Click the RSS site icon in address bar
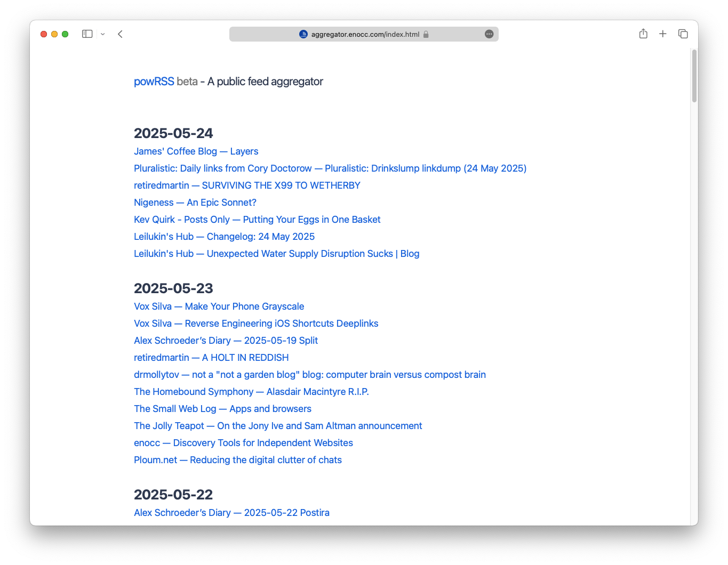728x565 pixels. coord(303,34)
